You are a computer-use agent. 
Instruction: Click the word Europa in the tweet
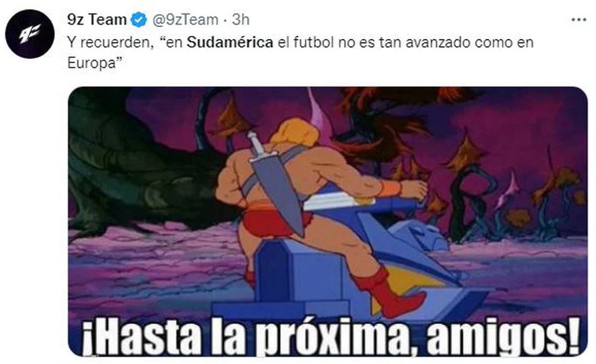[x=91, y=62]
